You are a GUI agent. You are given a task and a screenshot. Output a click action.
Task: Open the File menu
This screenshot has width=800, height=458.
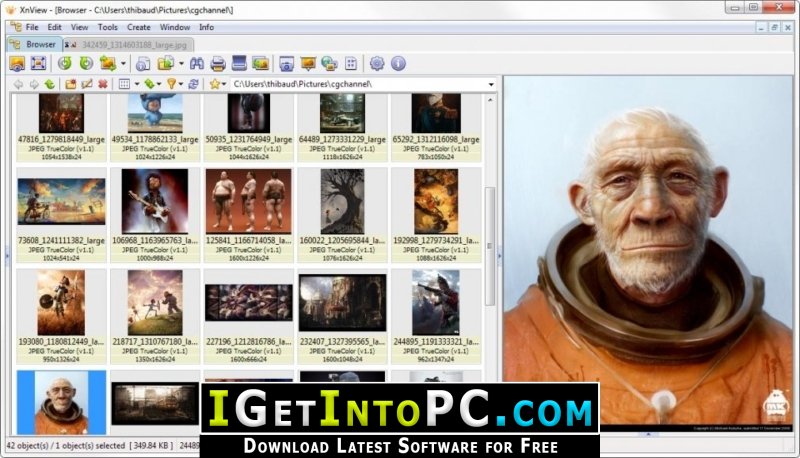point(32,28)
